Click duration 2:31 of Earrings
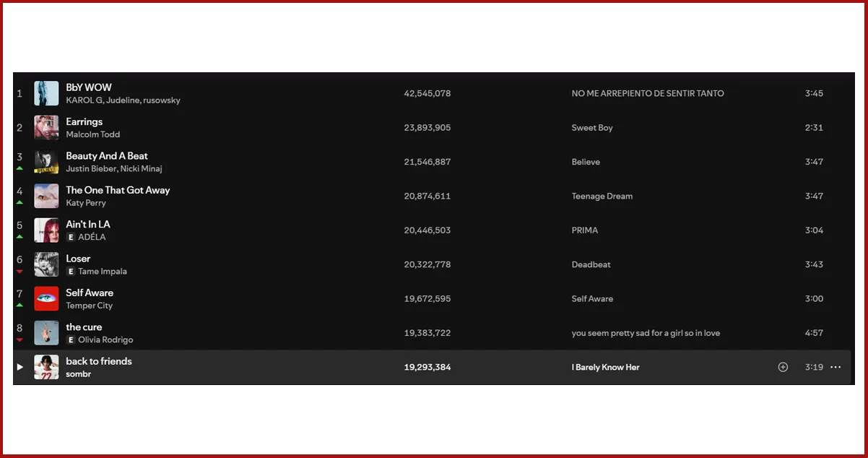 814,128
